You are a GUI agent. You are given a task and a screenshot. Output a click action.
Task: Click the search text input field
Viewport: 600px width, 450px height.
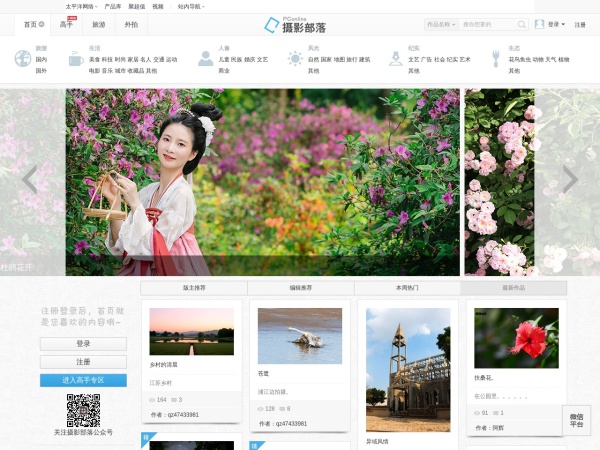[x=487, y=24]
